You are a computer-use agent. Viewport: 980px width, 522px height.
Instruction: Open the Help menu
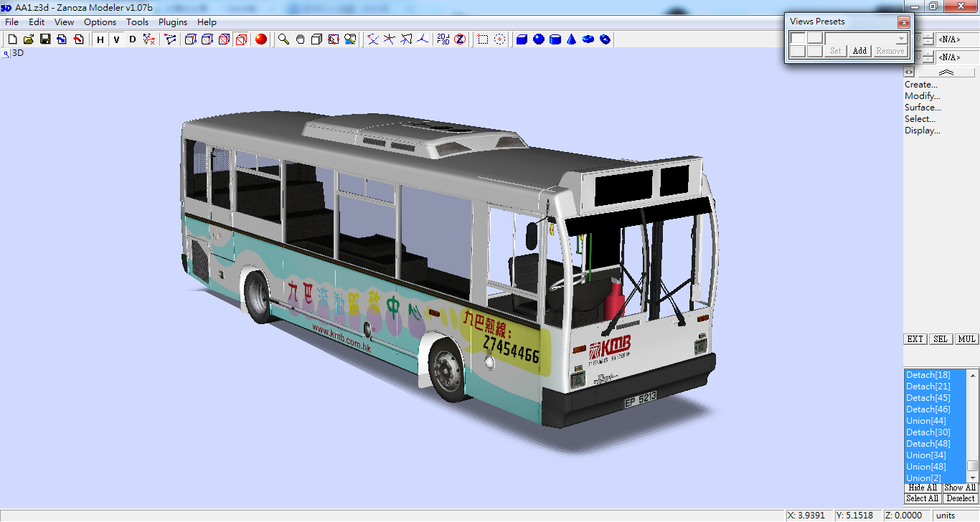(207, 22)
